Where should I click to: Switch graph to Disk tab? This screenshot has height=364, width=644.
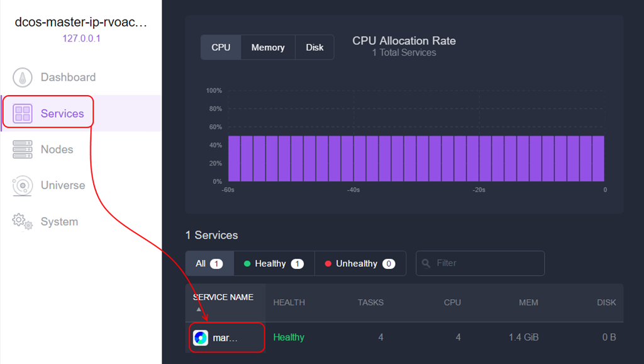314,47
